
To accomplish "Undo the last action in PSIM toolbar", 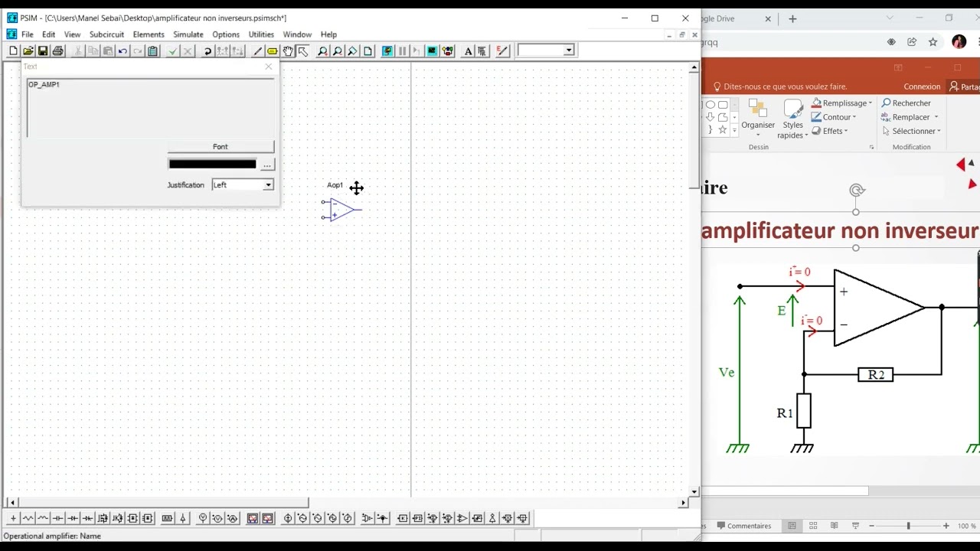I will [122, 51].
